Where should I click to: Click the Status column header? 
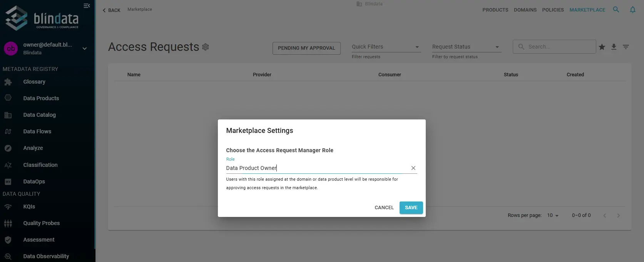(511, 75)
